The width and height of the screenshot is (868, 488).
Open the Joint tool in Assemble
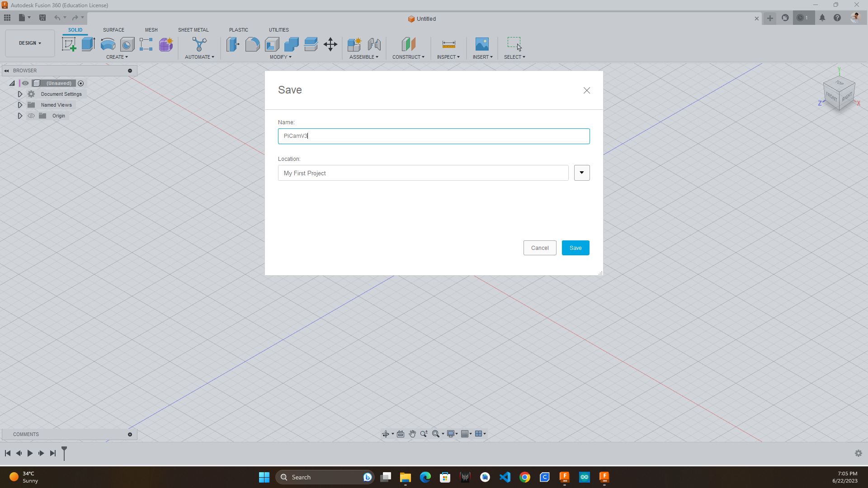(374, 44)
